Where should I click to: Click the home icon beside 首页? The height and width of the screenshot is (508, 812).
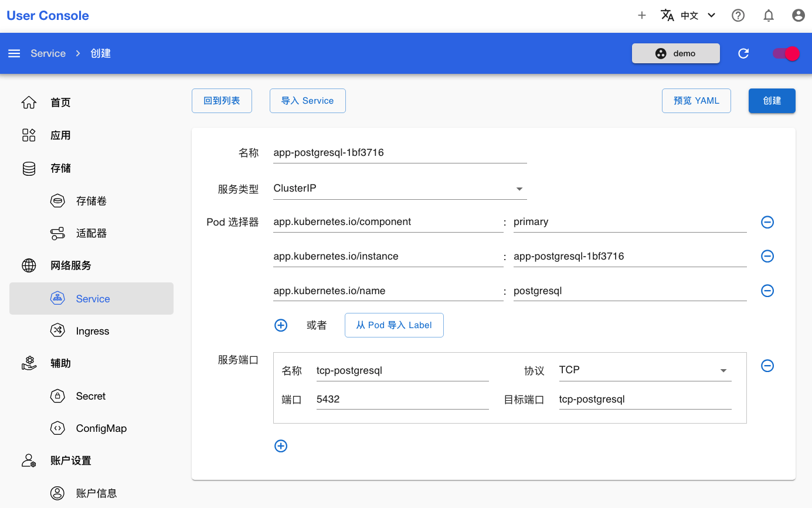pos(29,103)
